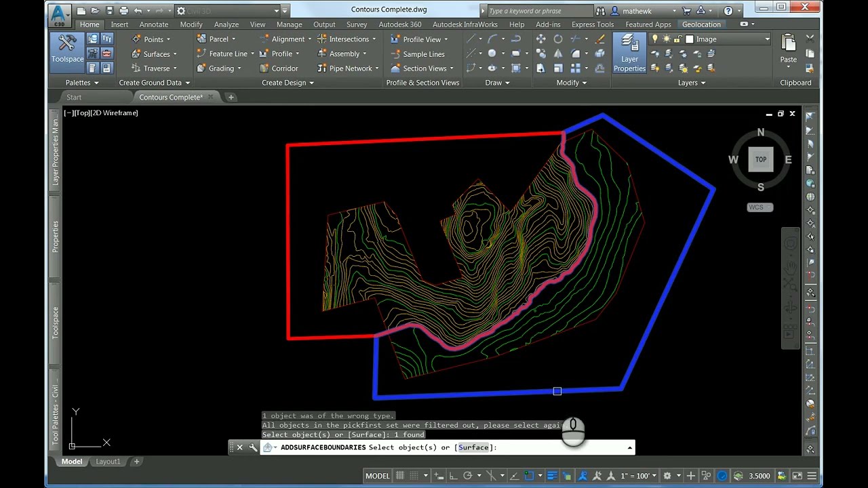Click the mathewk sign-in user name
This screenshot has width=868, height=488.
coord(637,11)
